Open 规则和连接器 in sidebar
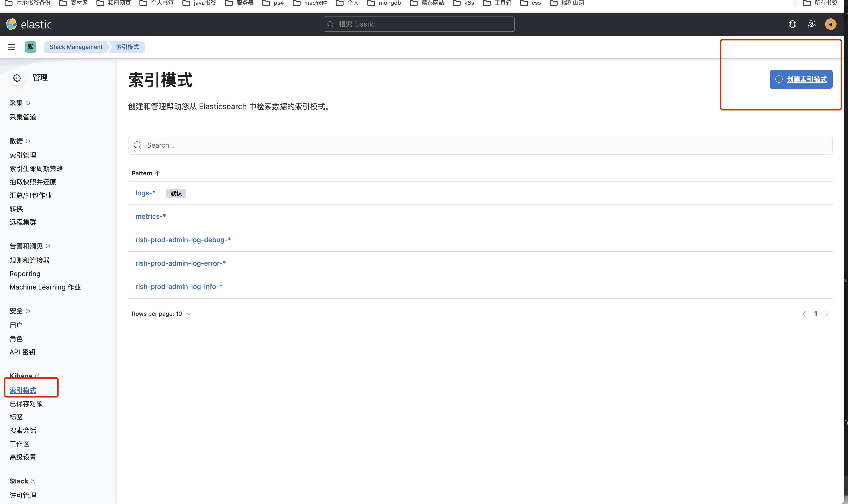Screen dimensions: 848x504 (30, 260)
